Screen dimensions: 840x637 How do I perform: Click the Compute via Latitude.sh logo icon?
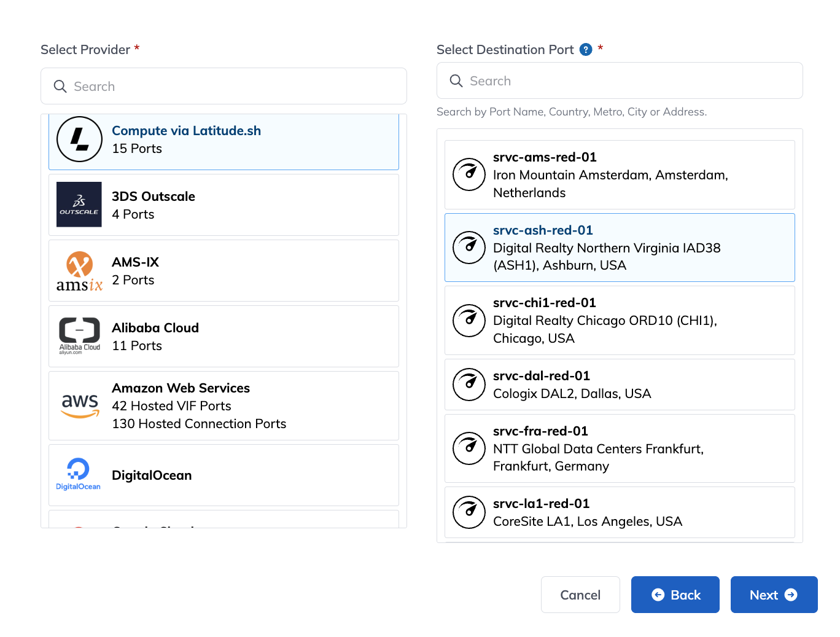tap(79, 139)
